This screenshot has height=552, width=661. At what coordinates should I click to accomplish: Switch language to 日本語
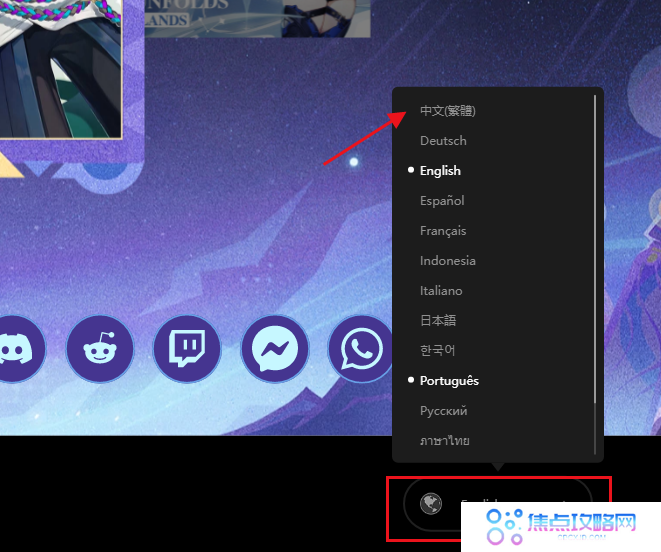tap(438, 321)
